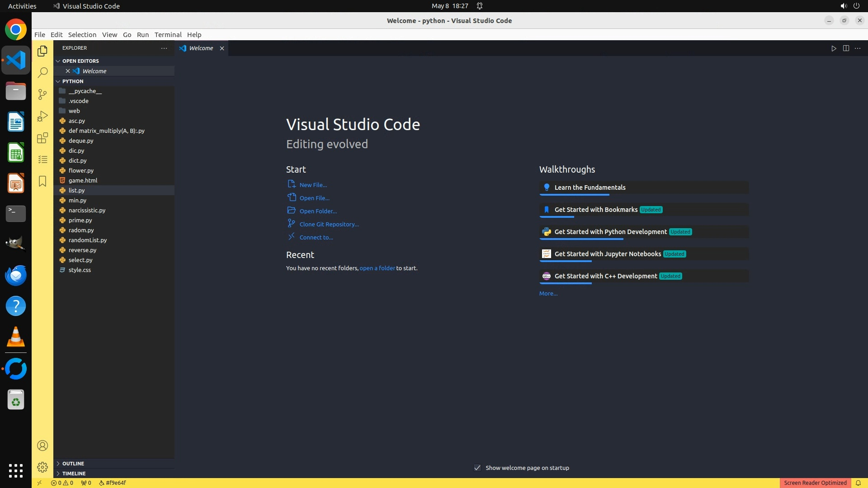
Task: Open the notifications bell in status bar
Action: (x=858, y=483)
